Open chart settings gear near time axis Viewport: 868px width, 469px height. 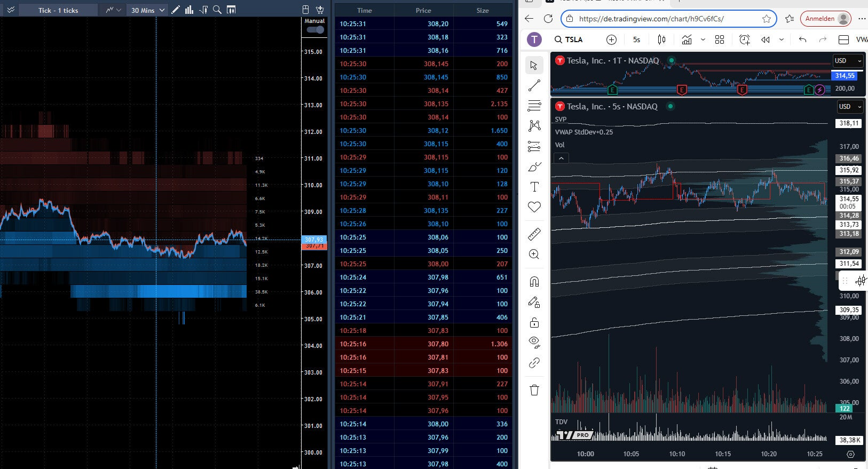850,454
